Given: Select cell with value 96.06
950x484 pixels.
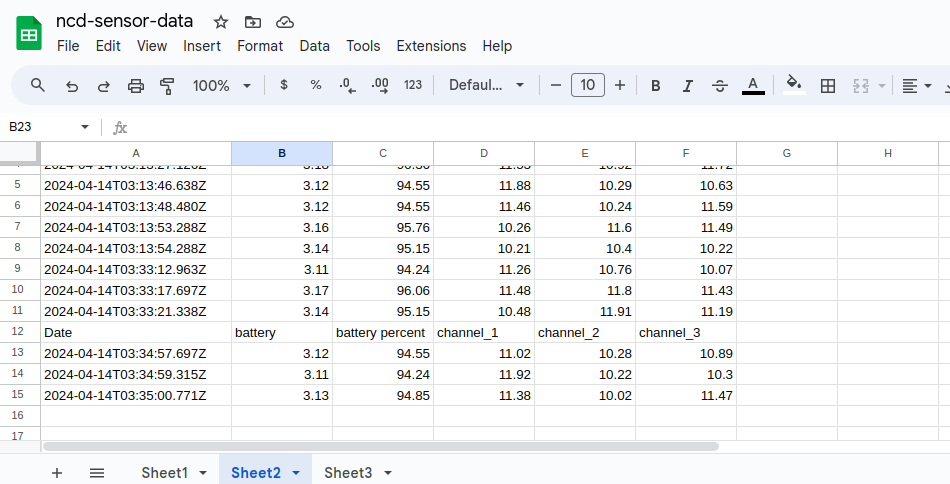Looking at the screenshot, I should (383, 291).
